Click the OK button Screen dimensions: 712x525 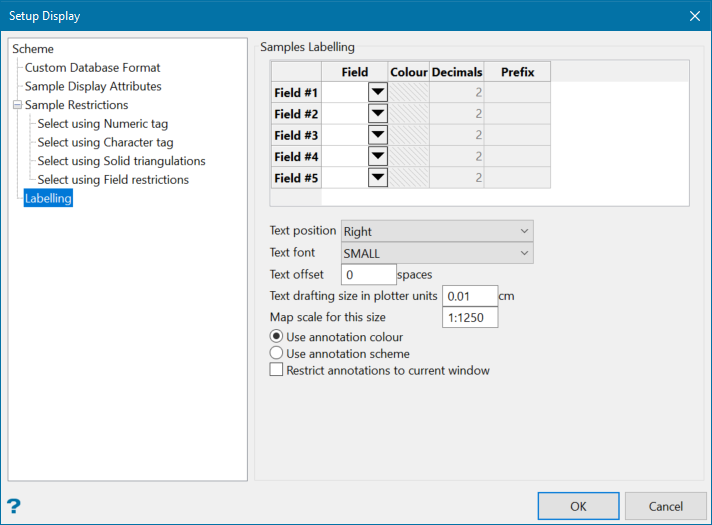click(578, 506)
